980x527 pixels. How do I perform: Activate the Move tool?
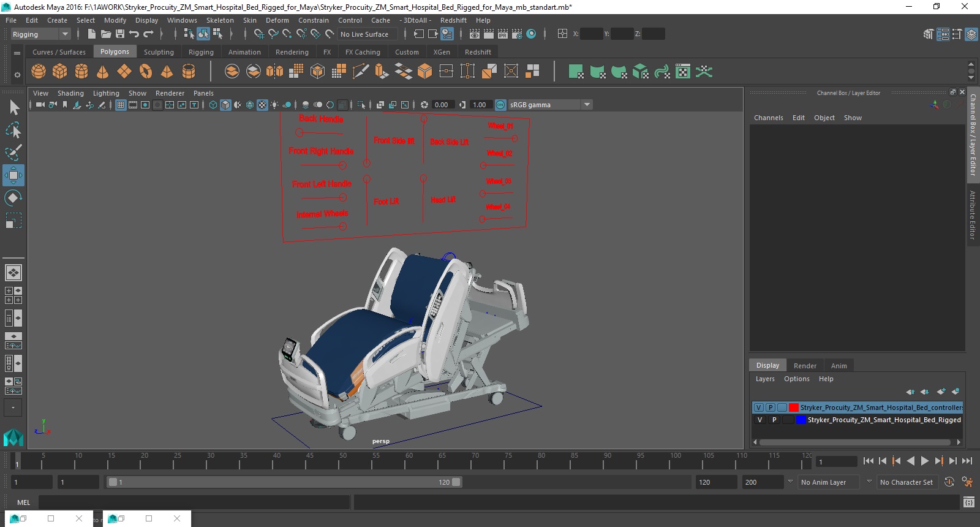click(13, 175)
